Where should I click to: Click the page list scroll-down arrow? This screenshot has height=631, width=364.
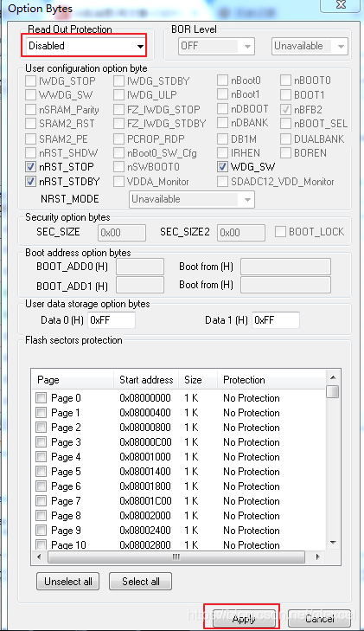point(333,543)
